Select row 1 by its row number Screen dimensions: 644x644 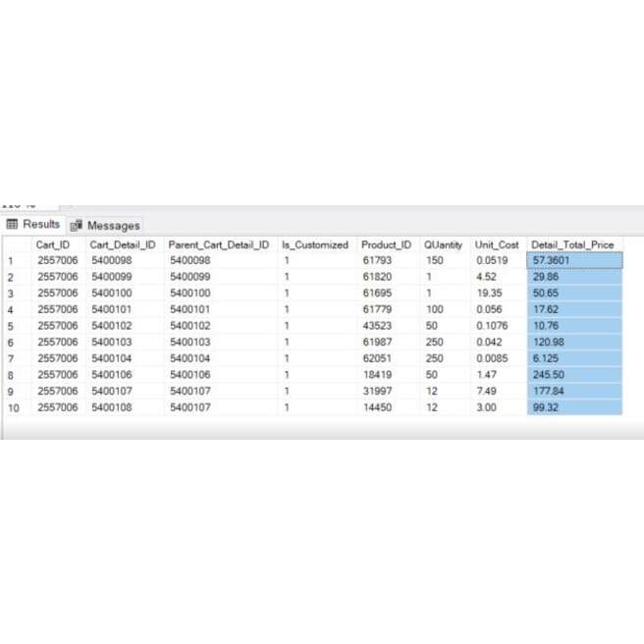coord(12,261)
